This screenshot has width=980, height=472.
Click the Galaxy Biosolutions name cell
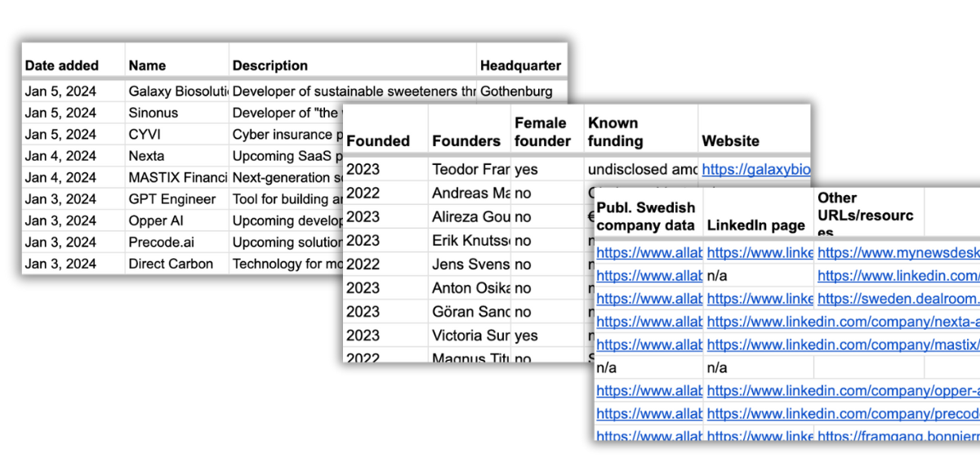click(x=178, y=91)
